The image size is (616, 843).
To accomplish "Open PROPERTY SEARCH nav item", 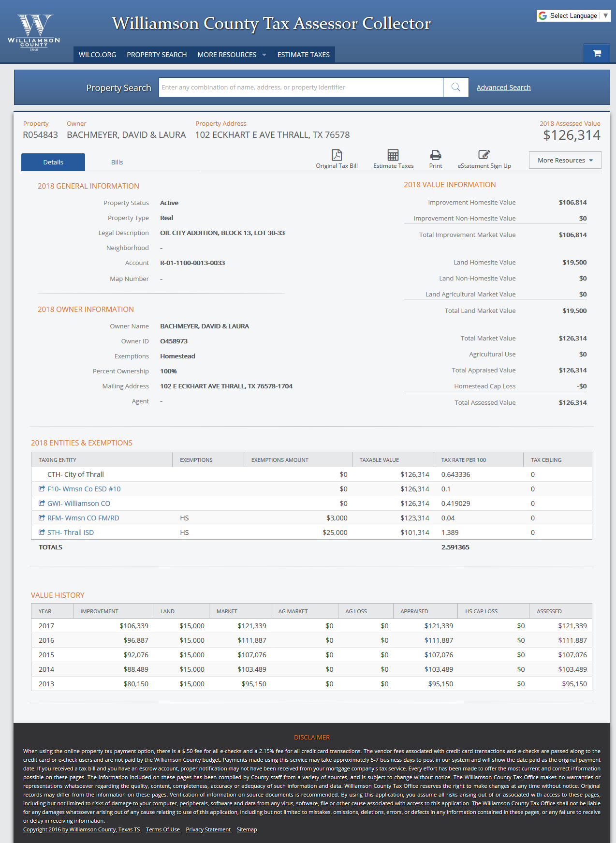I will coord(157,55).
